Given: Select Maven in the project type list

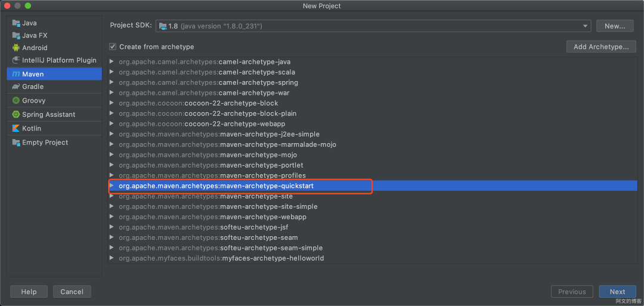Looking at the screenshot, I should (x=33, y=74).
